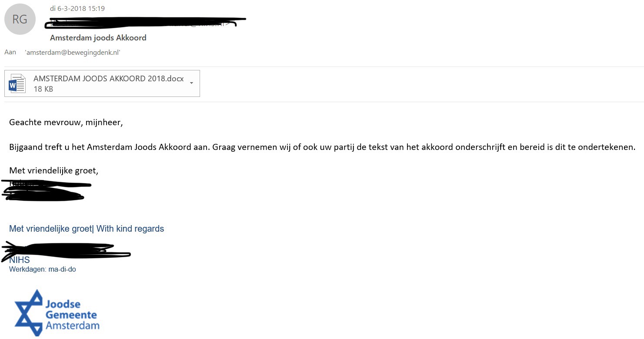Click the blue Star of David logo icon

28,312
